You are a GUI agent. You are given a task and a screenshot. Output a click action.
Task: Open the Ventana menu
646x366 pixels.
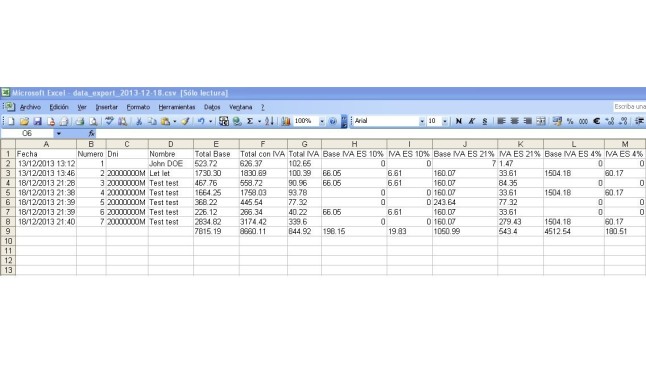(241, 107)
